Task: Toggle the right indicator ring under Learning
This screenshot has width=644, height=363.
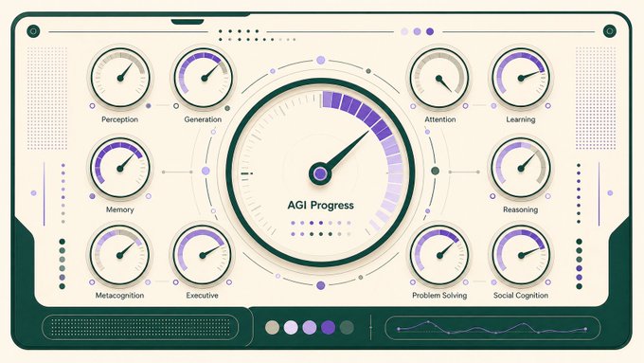Action: (548, 106)
